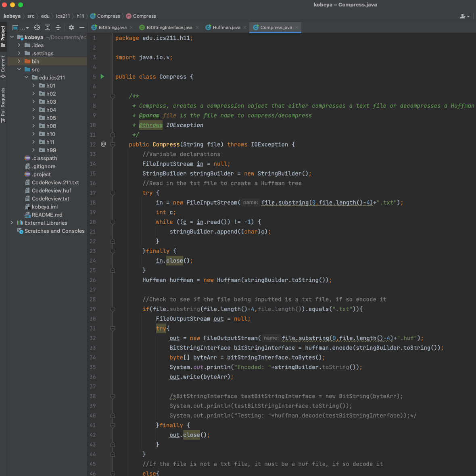Open Project panel settings gear
The width and height of the screenshot is (476, 476).
tap(71, 27)
